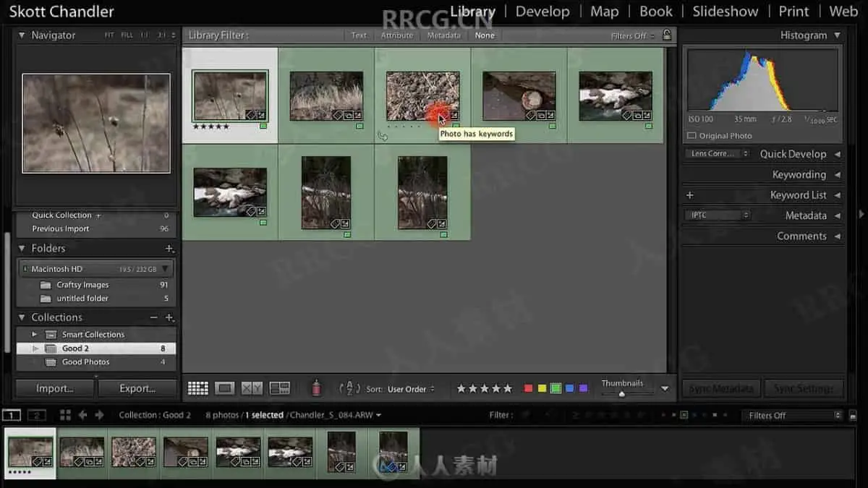Open the Lens Correction preset dropdown
Viewport: 868px width, 488px height.
pyautogui.click(x=718, y=154)
